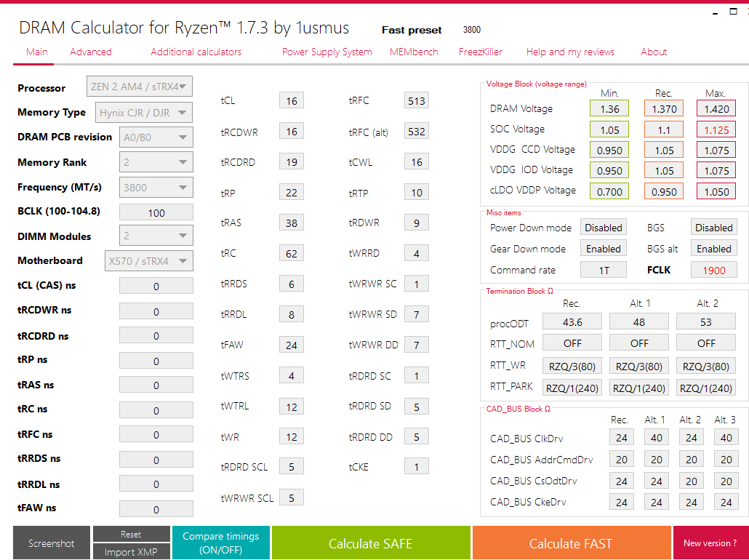Select Power Down mode Disabled value
Image resolution: width=749 pixels, height=560 pixels.
604,228
